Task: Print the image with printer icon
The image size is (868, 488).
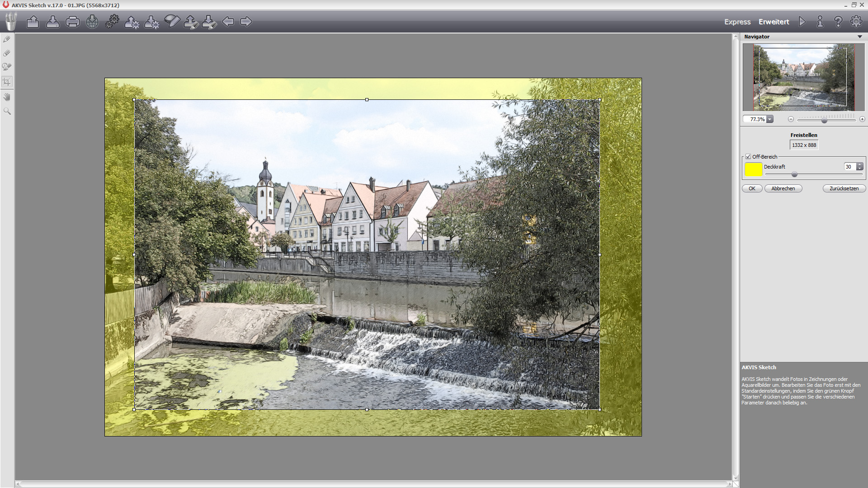Action: (72, 22)
